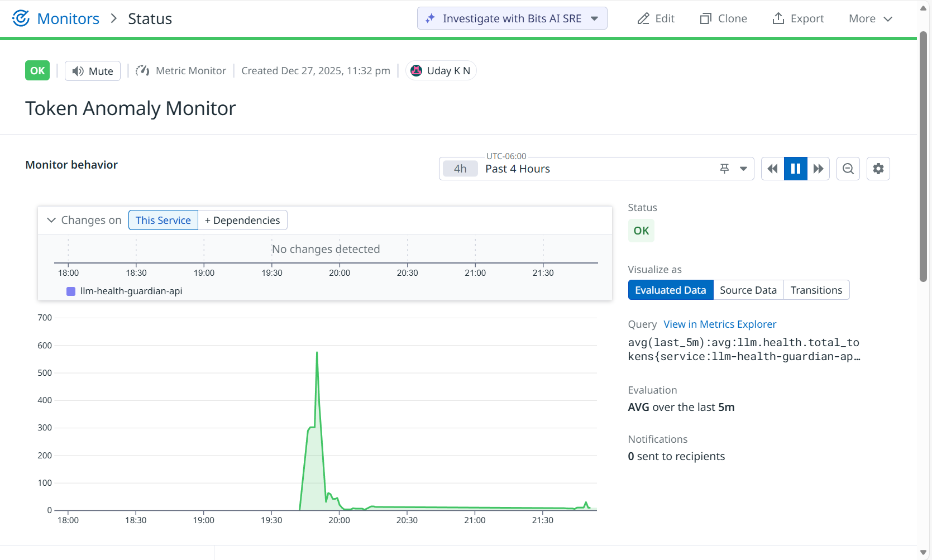Click 'No changes detected' text
The width and height of the screenshot is (932, 560).
[x=326, y=249]
